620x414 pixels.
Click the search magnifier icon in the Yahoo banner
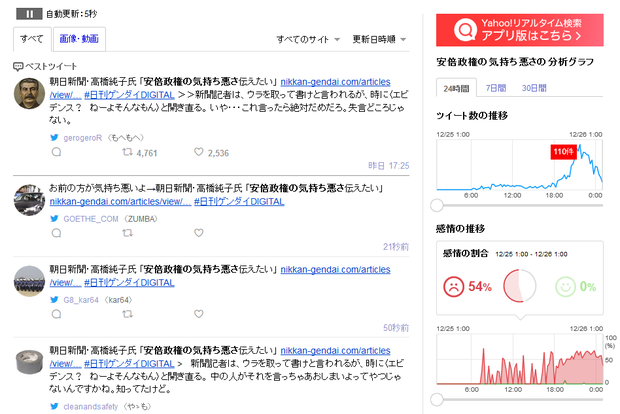(465, 30)
